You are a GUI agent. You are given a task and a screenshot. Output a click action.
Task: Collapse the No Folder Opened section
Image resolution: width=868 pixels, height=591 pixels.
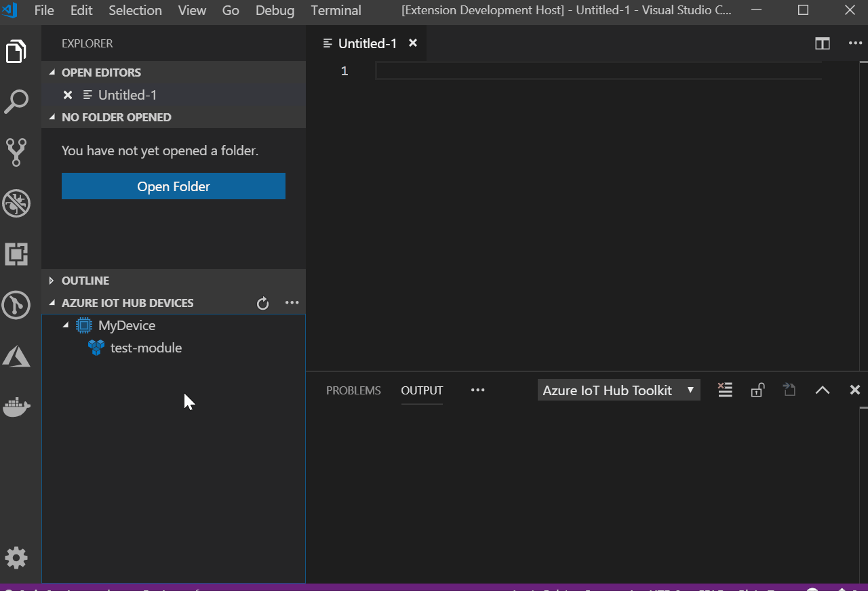[52, 117]
